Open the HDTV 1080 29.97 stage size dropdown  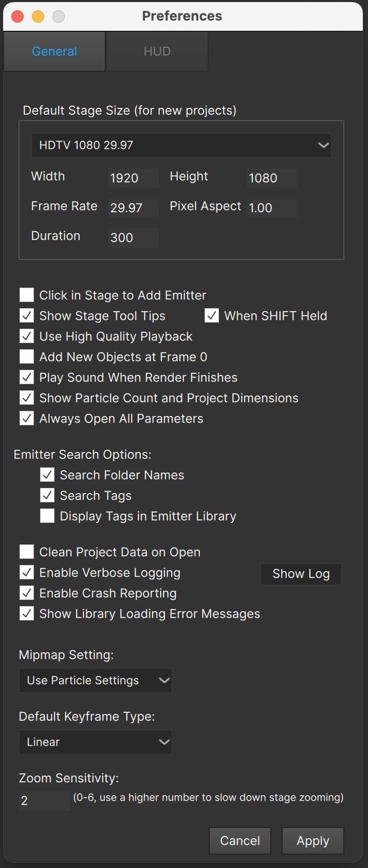(181, 145)
